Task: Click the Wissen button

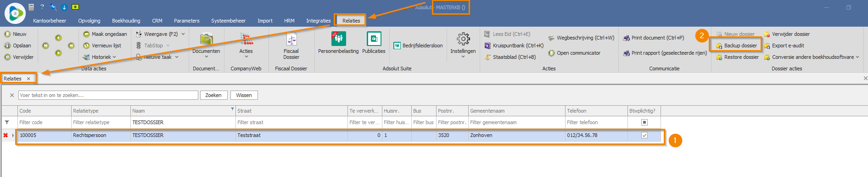Action: tap(244, 95)
